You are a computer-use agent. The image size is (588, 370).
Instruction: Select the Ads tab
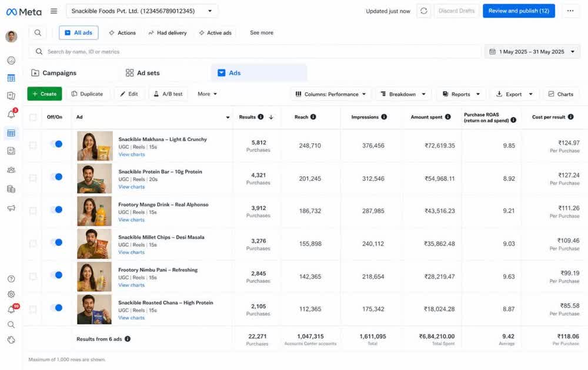tap(259, 73)
